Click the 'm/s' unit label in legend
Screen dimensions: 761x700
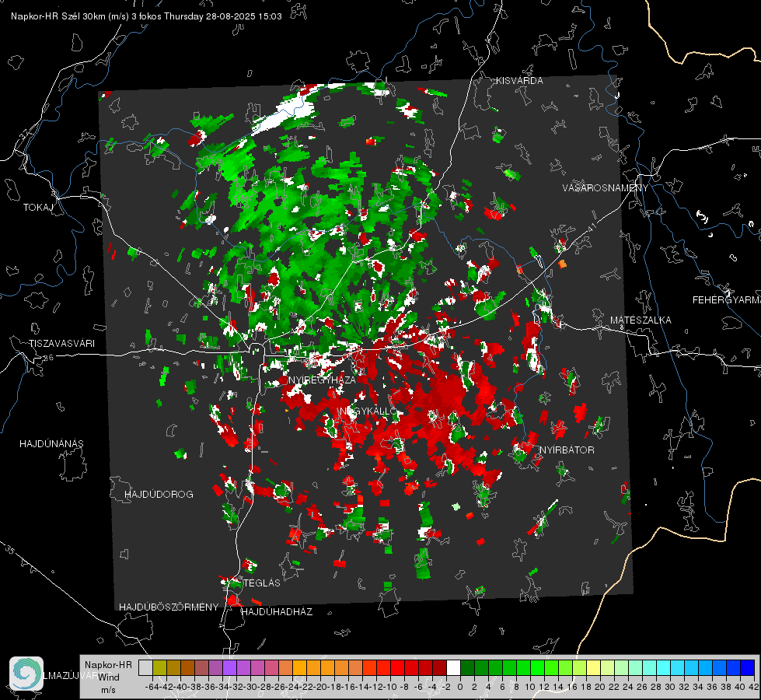pos(108,690)
